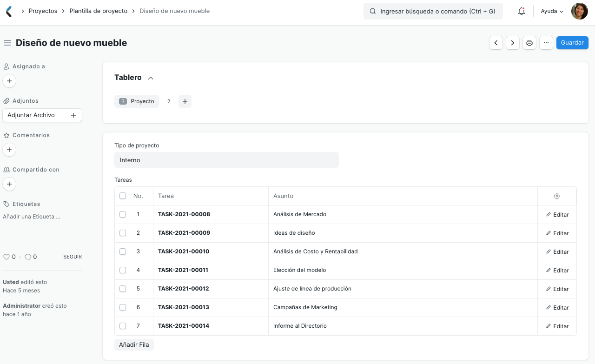Image resolution: width=595 pixels, height=364 pixels.
Task: Open the notification bell
Action: point(521,11)
